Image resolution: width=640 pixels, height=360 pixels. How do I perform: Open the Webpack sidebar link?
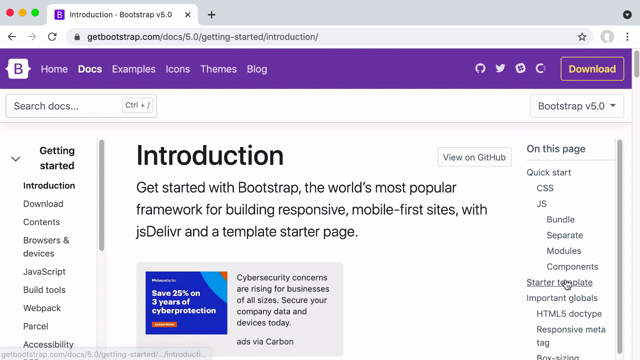42,308
